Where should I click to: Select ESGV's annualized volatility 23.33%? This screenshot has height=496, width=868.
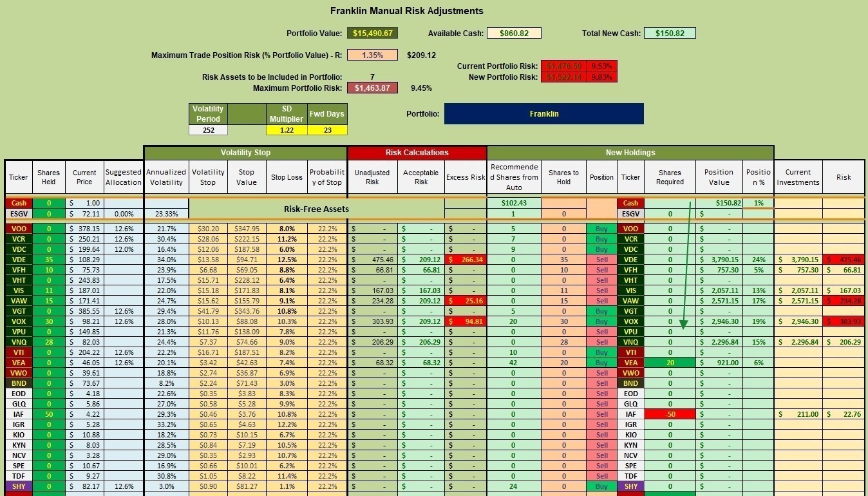point(166,213)
